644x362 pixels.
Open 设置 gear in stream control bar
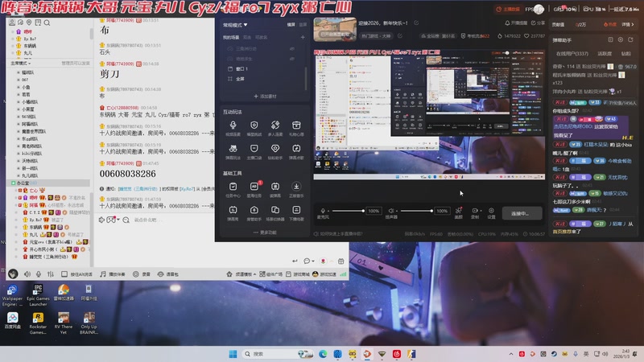(491, 211)
